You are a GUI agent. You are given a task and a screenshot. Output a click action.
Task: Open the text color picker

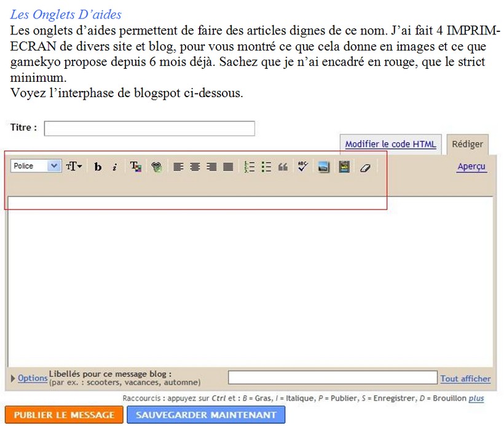coord(135,167)
